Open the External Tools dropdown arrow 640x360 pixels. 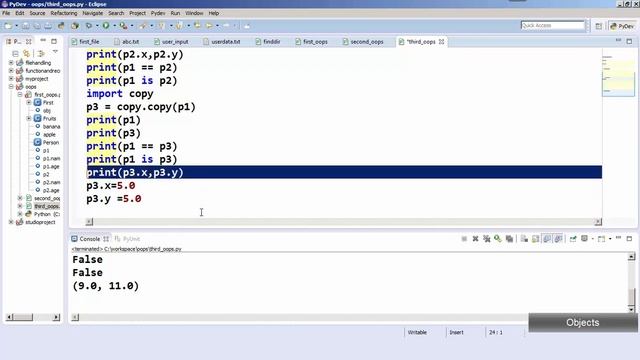(131, 26)
